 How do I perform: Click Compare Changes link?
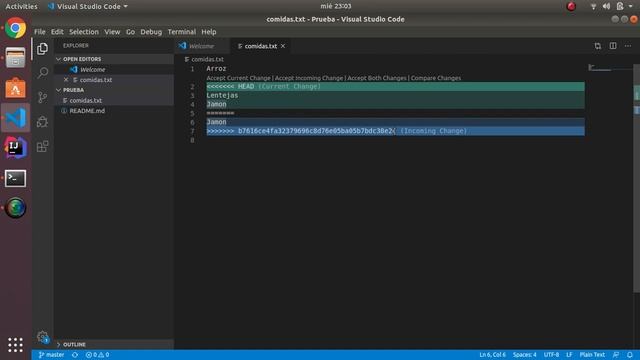(436, 78)
